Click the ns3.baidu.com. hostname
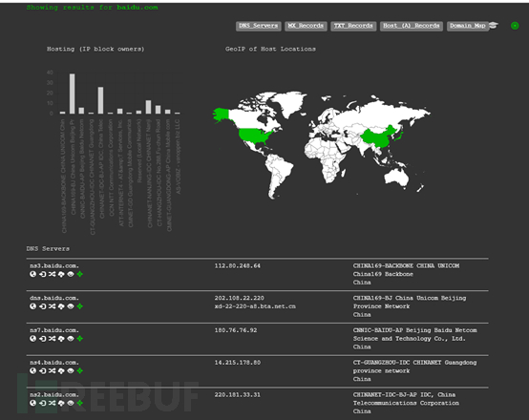Image resolution: width=529 pixels, height=420 pixels. 54,265
